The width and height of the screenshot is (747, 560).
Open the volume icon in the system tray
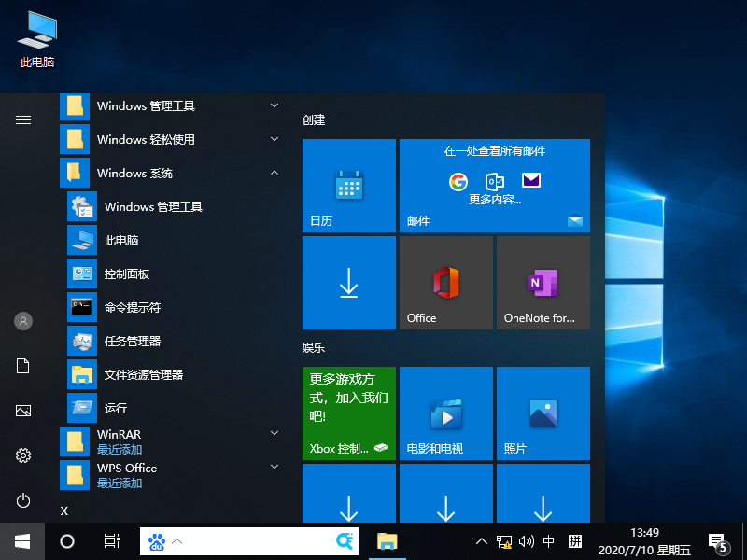524,540
